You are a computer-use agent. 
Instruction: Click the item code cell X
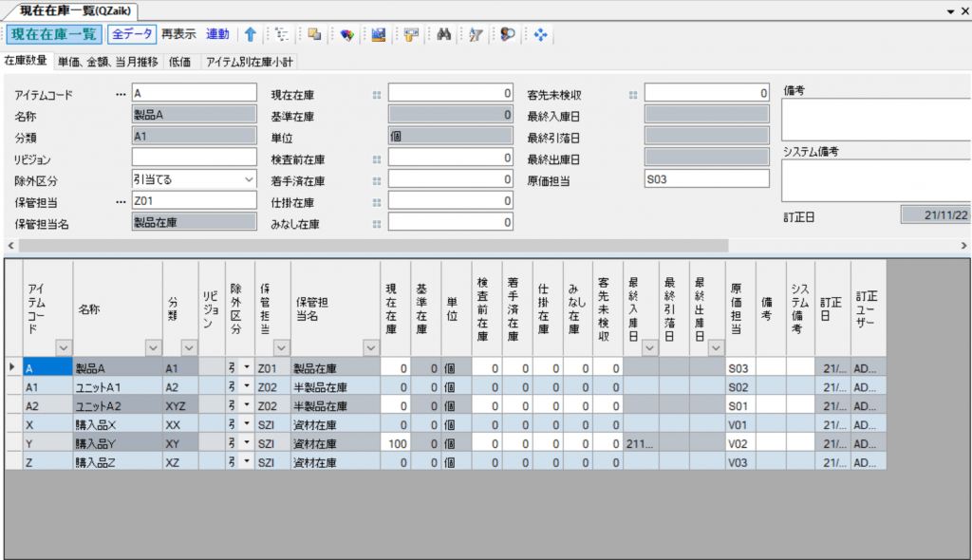click(47, 425)
